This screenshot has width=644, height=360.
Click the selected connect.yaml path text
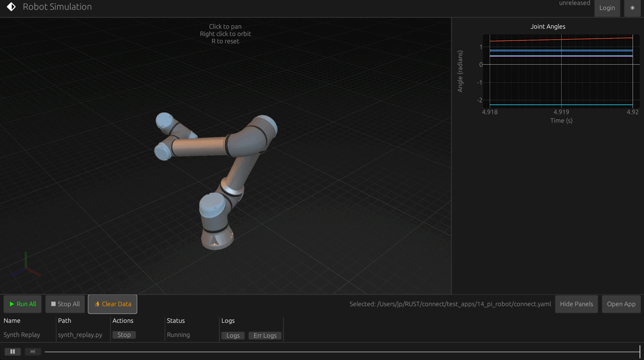click(x=450, y=304)
